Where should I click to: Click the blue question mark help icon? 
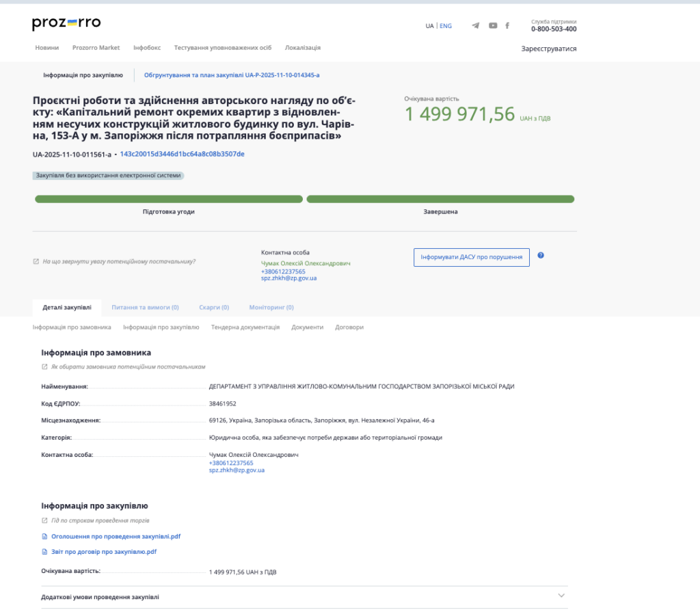(541, 255)
